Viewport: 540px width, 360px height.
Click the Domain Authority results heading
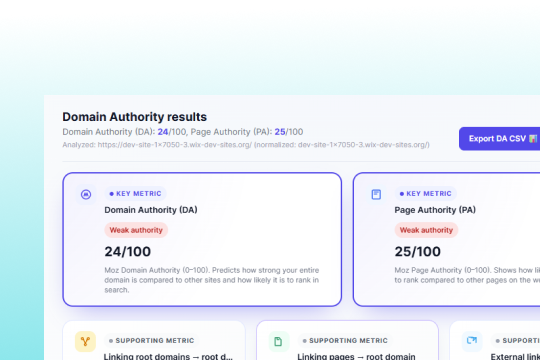[x=134, y=117]
